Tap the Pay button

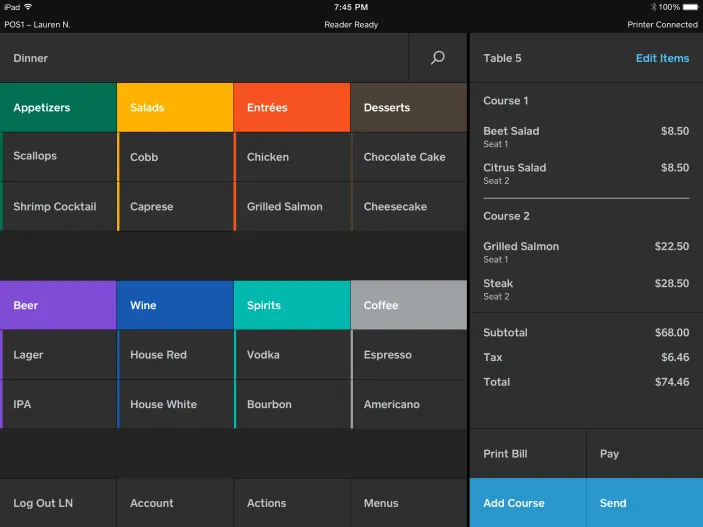point(645,454)
